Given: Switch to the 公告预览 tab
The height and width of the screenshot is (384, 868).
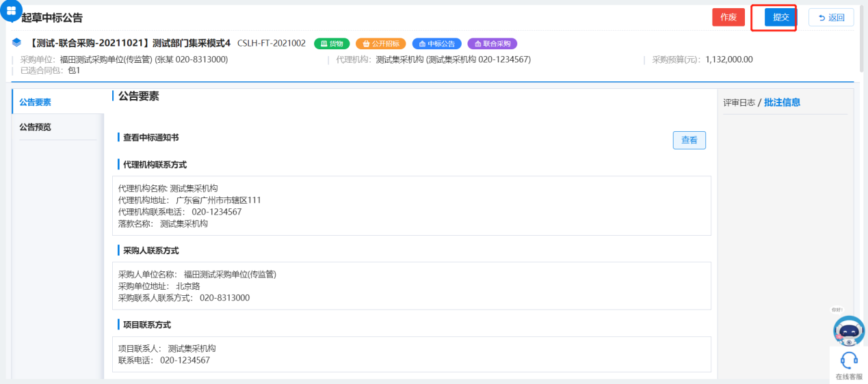Looking at the screenshot, I should click(x=36, y=127).
